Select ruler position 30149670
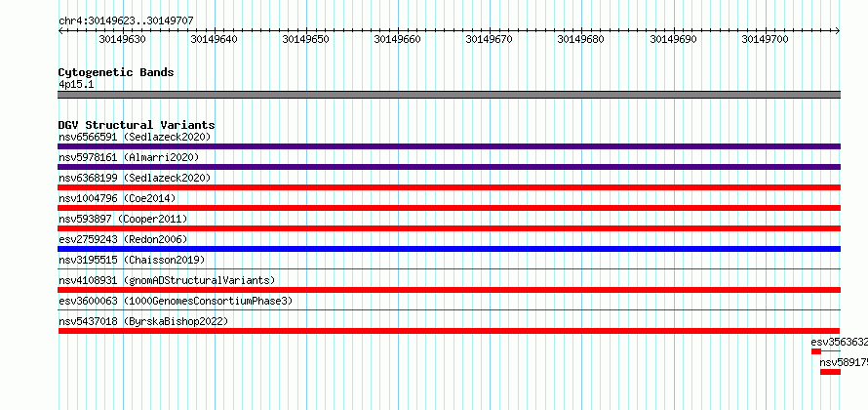 (490, 39)
